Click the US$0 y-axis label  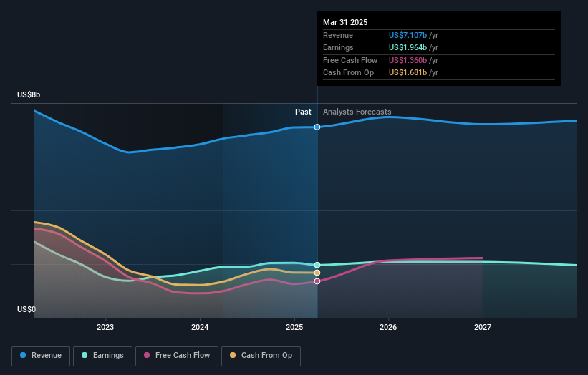point(26,309)
